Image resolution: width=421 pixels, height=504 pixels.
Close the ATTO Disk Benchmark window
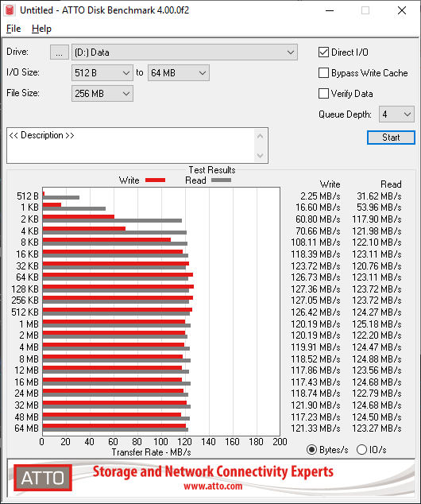(402, 10)
